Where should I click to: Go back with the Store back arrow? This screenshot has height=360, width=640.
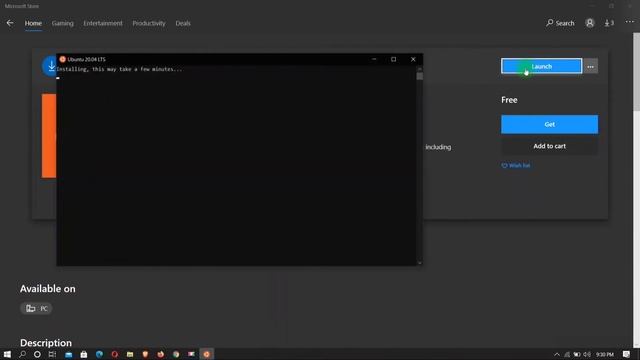coord(10,23)
